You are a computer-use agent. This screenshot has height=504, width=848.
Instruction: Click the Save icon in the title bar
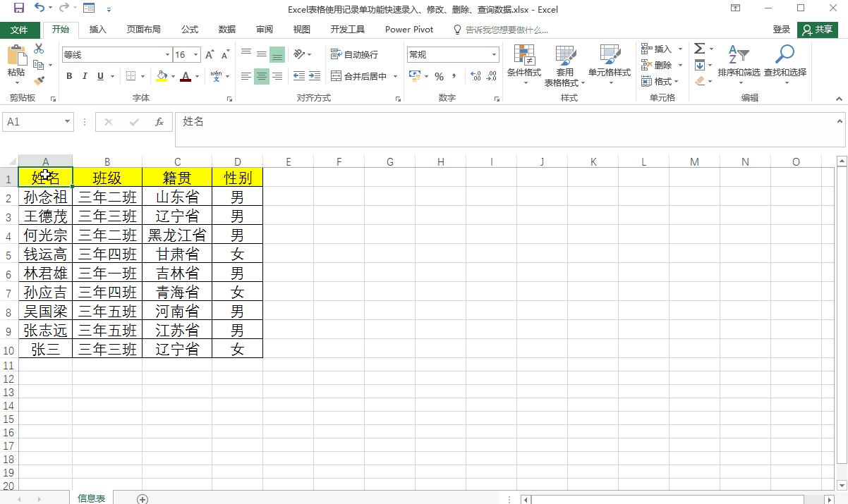19,8
